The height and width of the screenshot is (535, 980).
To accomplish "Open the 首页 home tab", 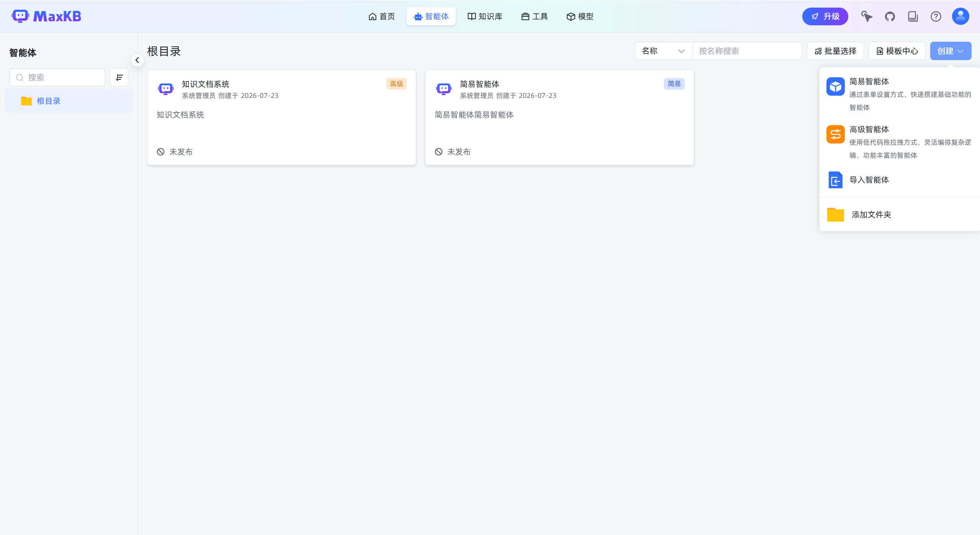I will 381,16.
